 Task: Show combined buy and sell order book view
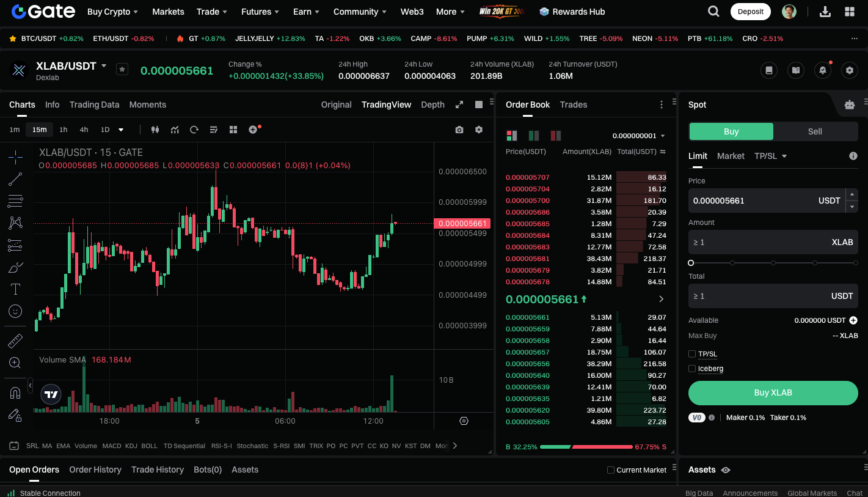tap(512, 135)
